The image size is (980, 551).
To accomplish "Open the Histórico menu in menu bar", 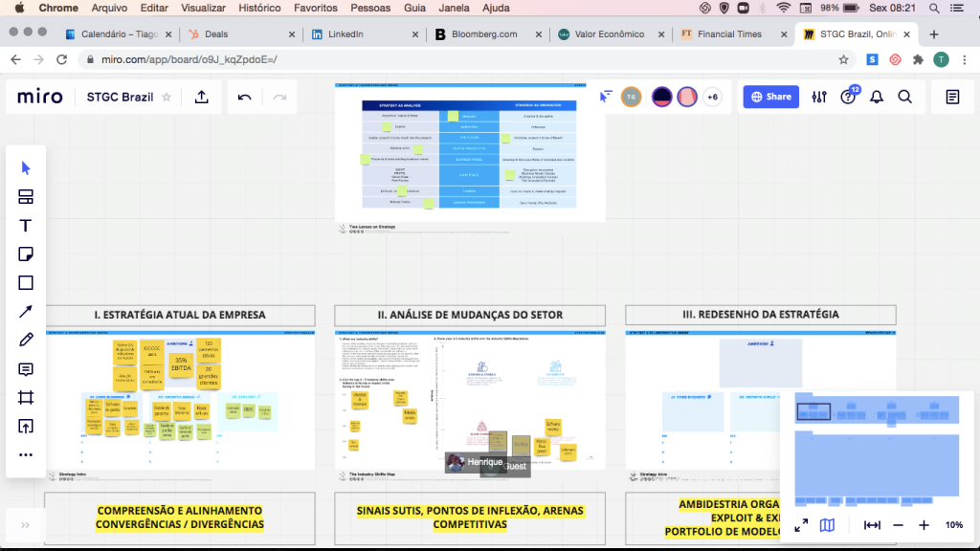I will (259, 8).
